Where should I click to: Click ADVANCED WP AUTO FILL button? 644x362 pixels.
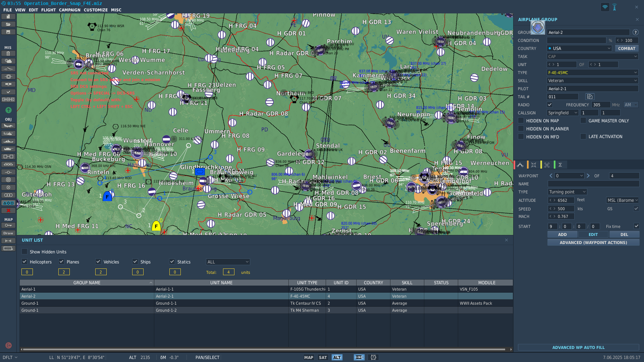pos(578,347)
